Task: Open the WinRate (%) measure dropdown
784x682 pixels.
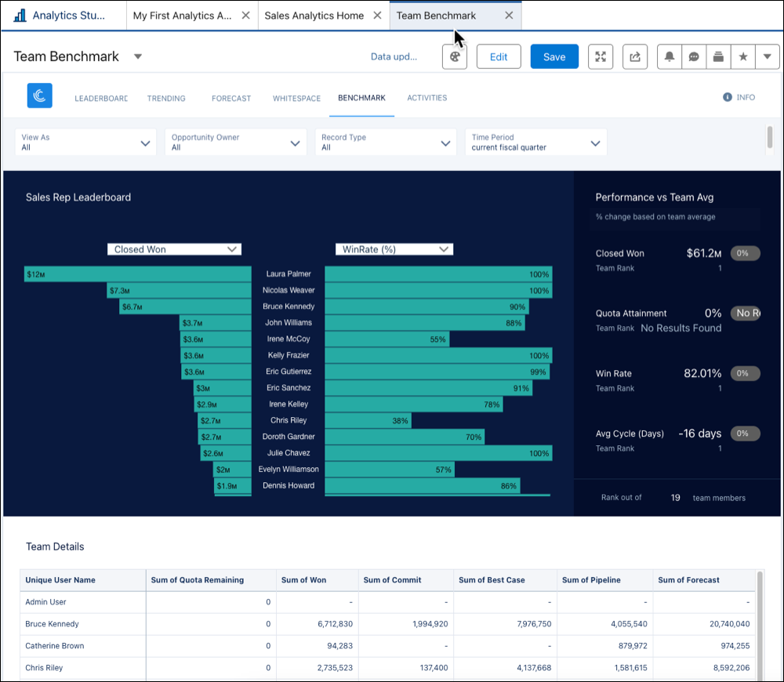Action: coord(394,249)
